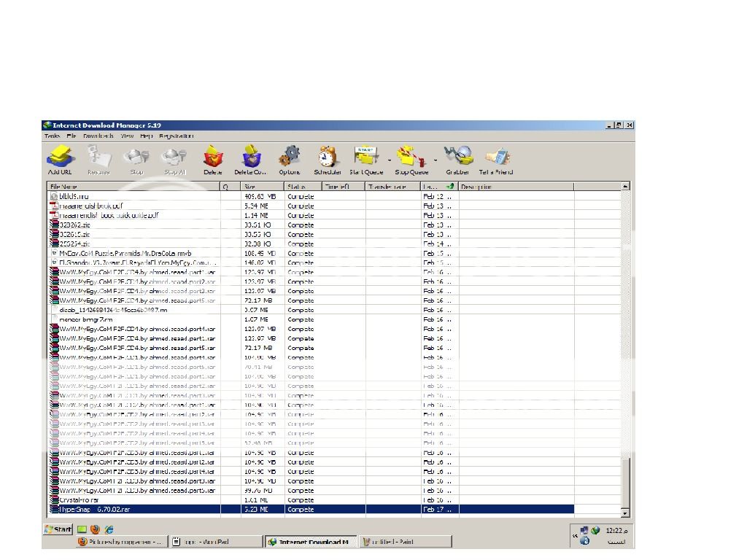Sort downloads by Status column
The image size is (747, 560).
(303, 187)
